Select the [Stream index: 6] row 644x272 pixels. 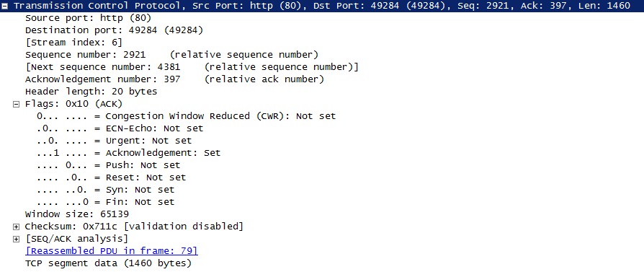[73, 43]
